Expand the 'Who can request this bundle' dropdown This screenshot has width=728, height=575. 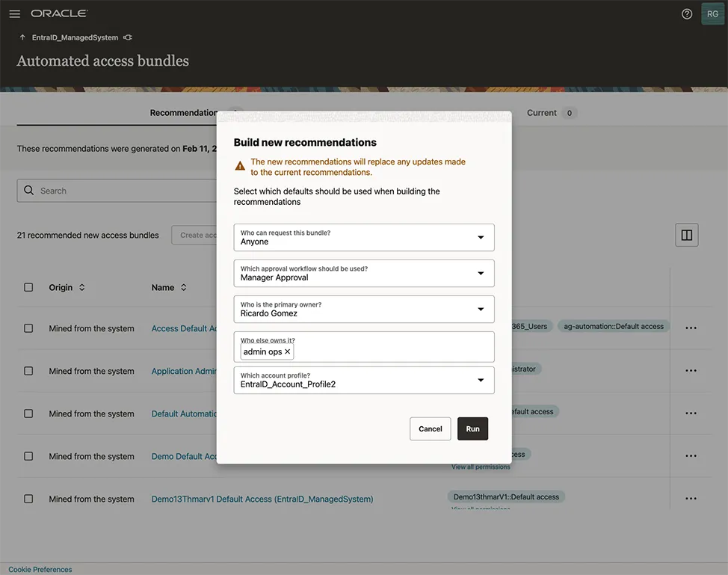(x=481, y=238)
